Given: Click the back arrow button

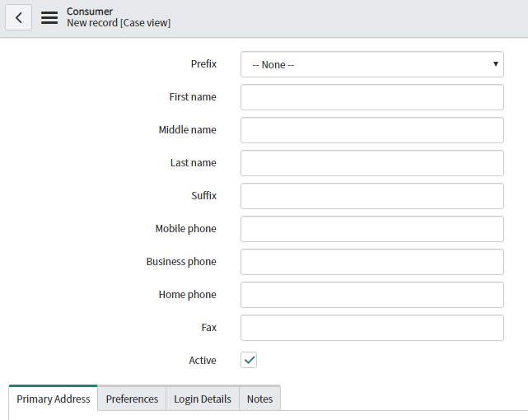Looking at the screenshot, I should (x=18, y=17).
